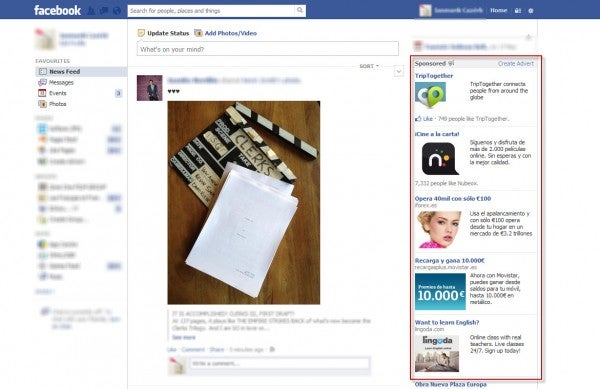The image size is (600, 389).
Task: Click the Photos sidebar icon
Action: (42, 104)
